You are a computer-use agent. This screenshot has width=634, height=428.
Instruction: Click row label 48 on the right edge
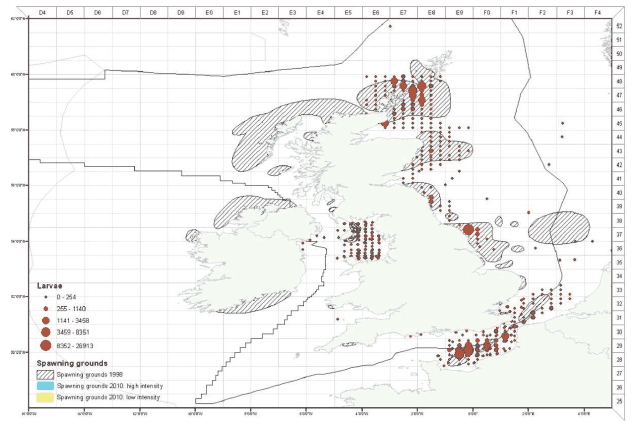coord(619,82)
